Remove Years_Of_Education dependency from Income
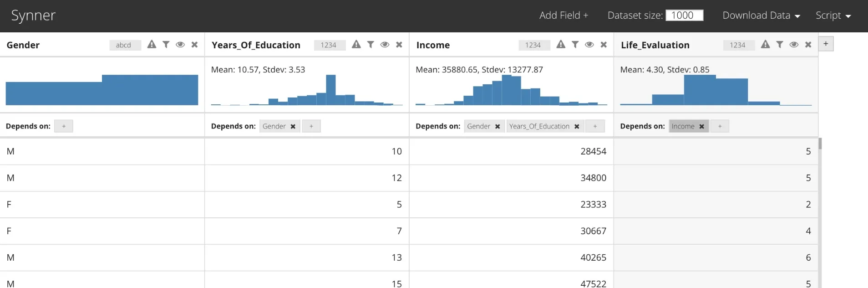The image size is (868, 288). click(x=577, y=127)
